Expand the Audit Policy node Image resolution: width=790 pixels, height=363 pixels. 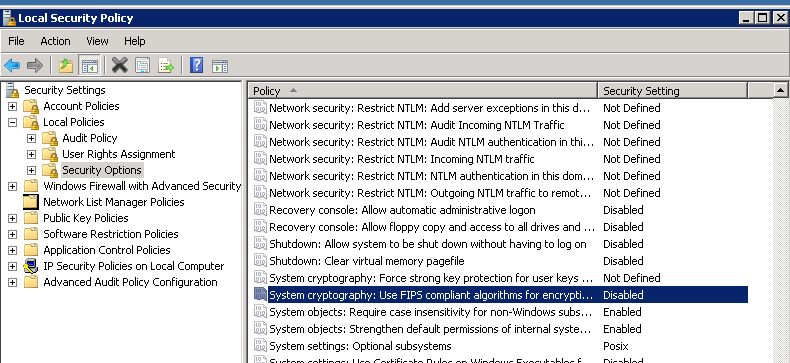(32, 139)
